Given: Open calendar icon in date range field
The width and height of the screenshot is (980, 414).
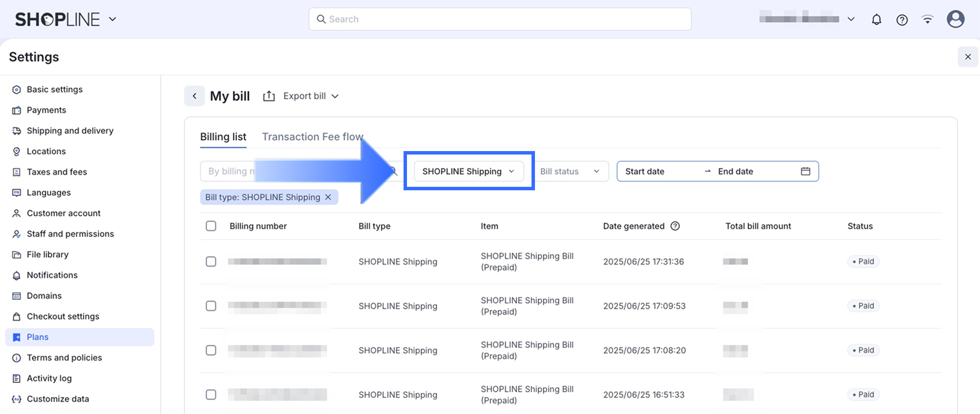Looking at the screenshot, I should pyautogui.click(x=805, y=171).
